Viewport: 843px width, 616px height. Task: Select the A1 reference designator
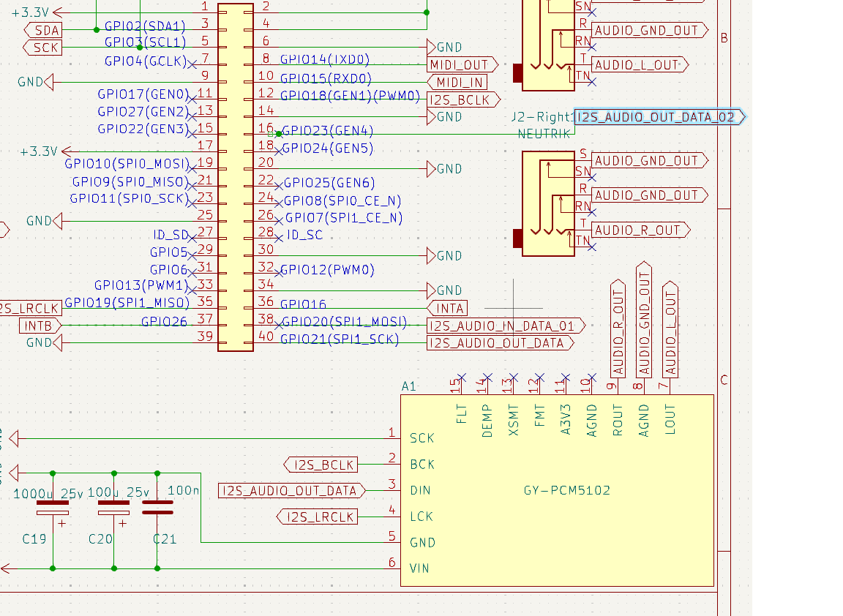[408, 386]
